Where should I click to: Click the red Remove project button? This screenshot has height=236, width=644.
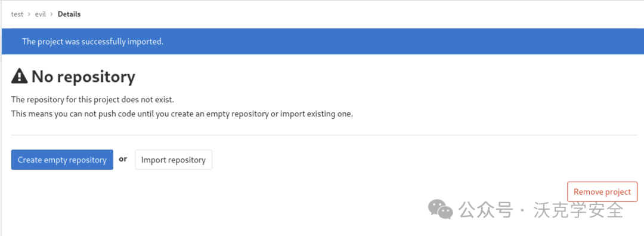click(x=602, y=192)
